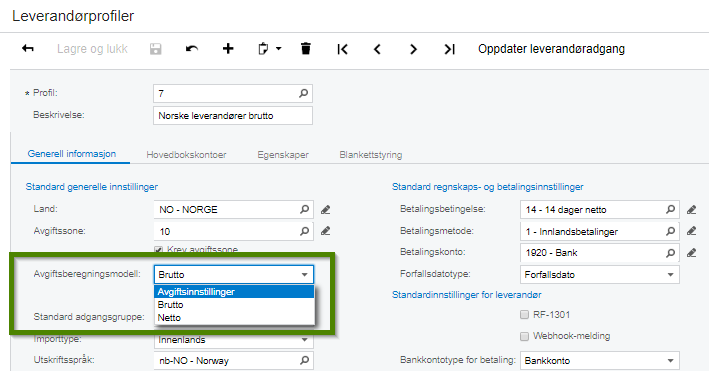The height and width of the screenshot is (371, 709).
Task: Click the clipboard copy-paste icon
Action: pyautogui.click(x=263, y=48)
